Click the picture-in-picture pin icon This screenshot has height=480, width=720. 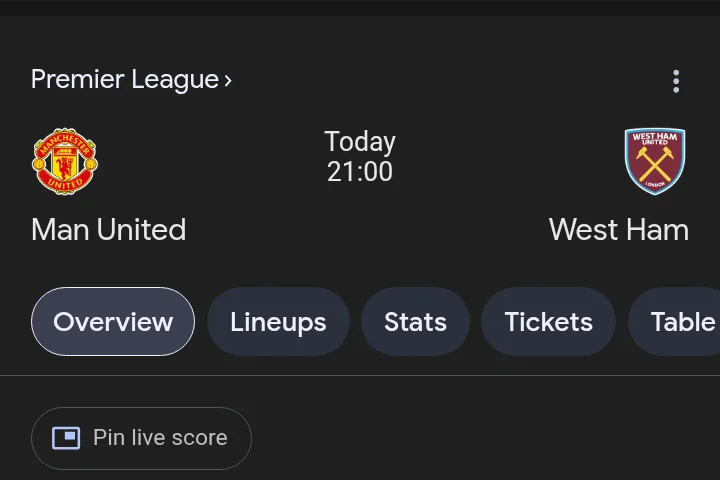[66, 438]
